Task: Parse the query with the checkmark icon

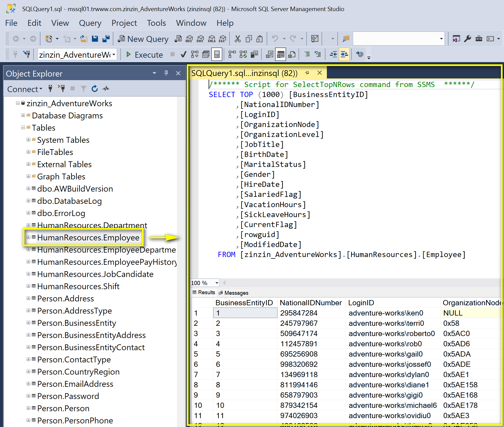Action: [183, 54]
